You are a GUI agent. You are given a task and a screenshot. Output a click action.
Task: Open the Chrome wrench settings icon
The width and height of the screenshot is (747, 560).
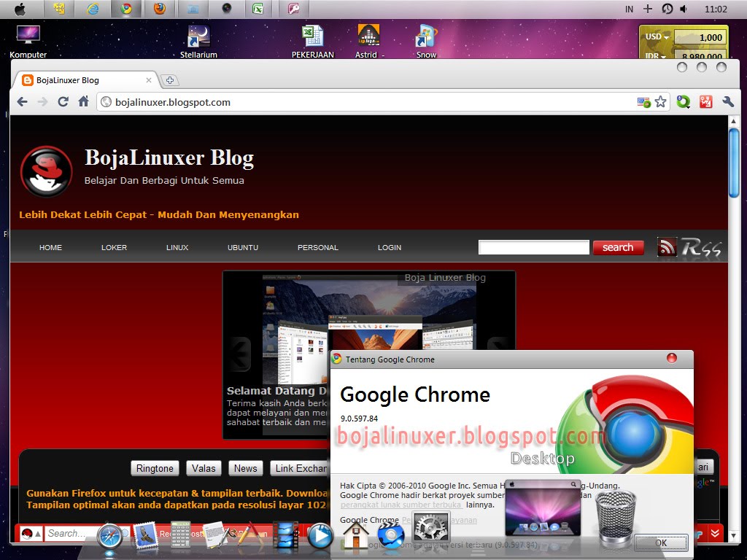727,101
